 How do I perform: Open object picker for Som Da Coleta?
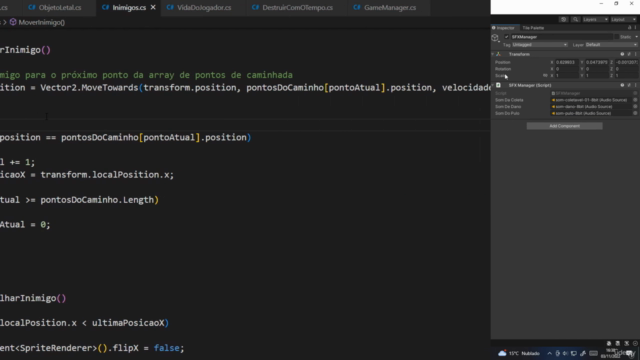(x=635, y=100)
